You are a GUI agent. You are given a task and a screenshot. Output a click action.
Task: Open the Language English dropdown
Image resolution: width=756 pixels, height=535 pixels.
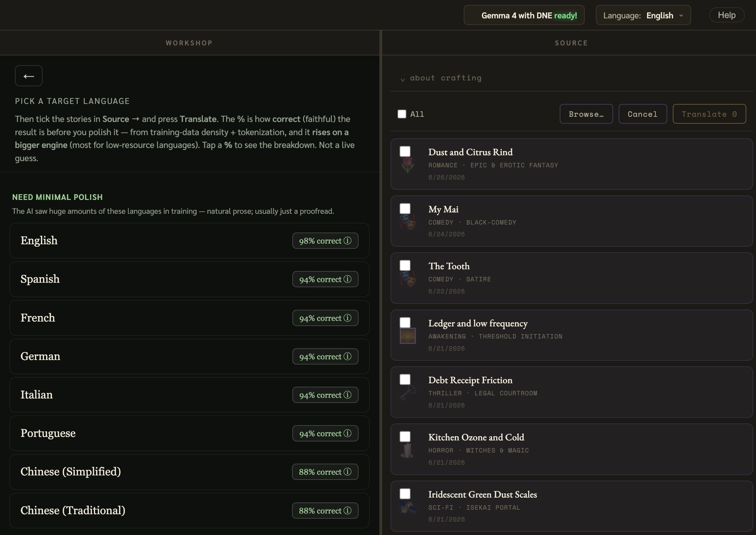[x=643, y=15]
